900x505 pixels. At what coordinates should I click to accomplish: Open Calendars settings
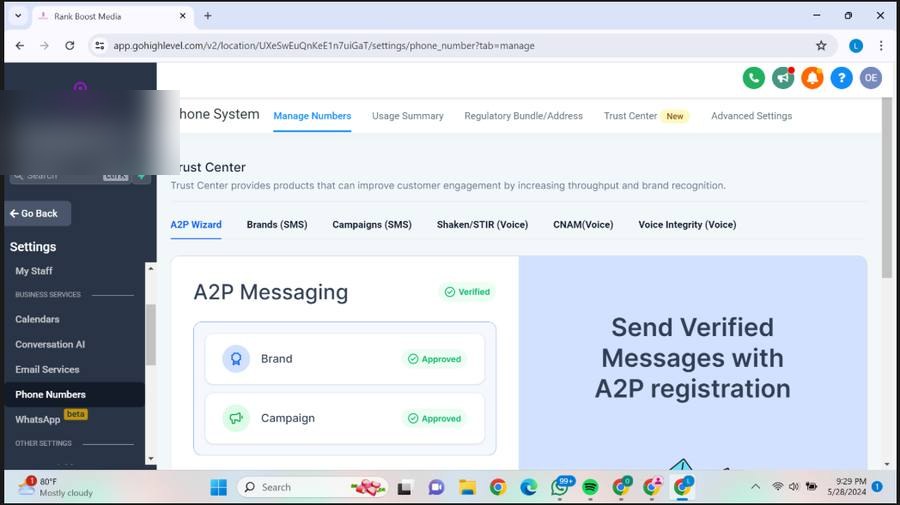click(x=37, y=319)
